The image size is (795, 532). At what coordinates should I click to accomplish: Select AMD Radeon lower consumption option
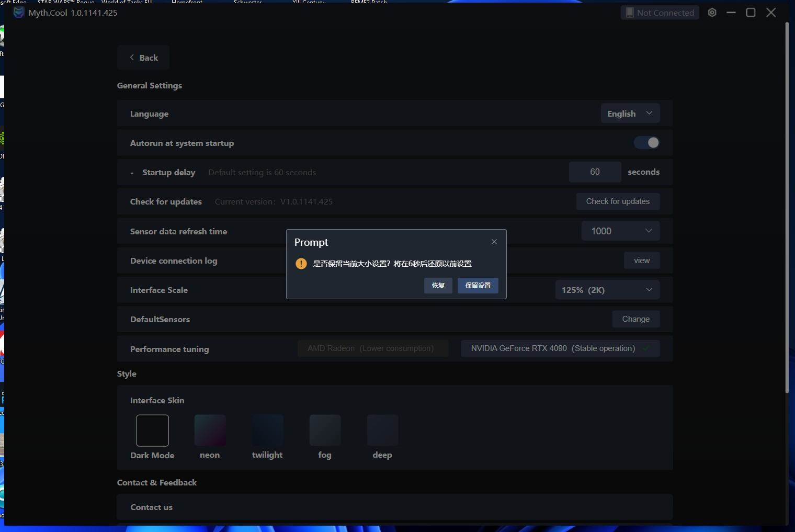tap(372, 348)
